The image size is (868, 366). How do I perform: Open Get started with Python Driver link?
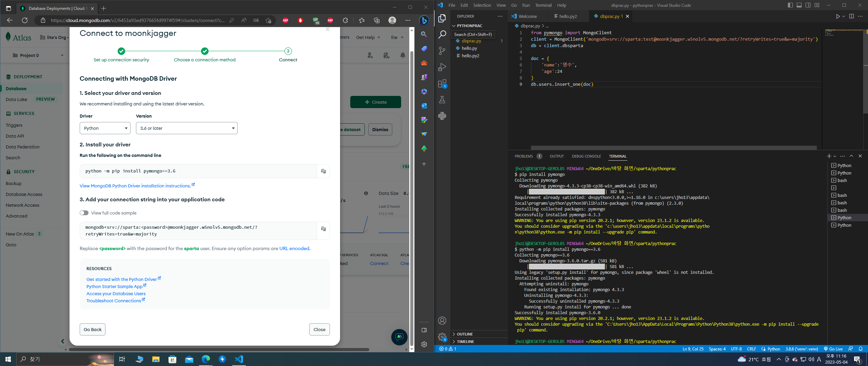click(123, 279)
